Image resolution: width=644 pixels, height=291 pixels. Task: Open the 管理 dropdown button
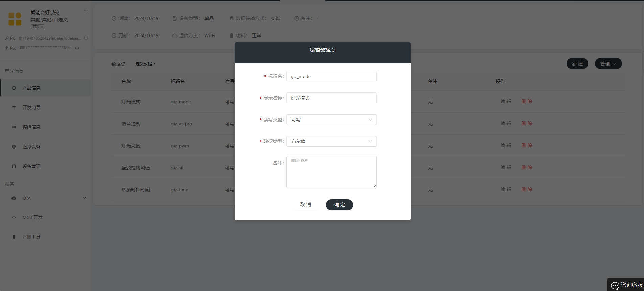coord(608,64)
